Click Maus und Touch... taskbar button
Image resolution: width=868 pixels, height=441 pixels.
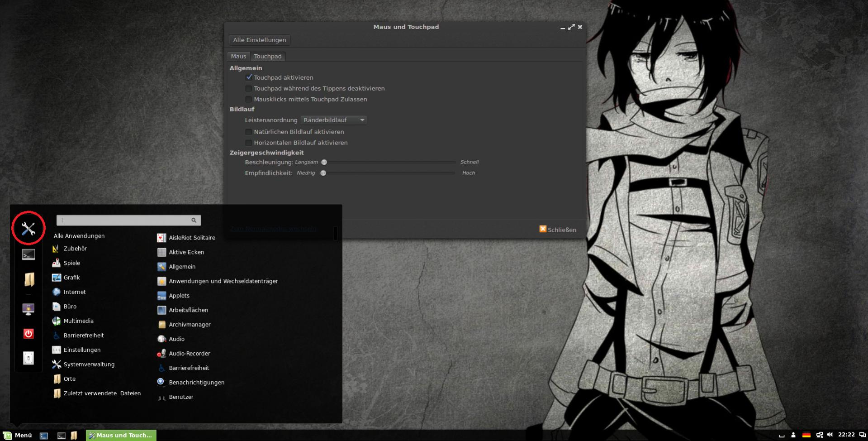[x=121, y=435]
